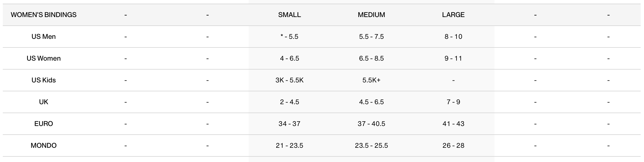
Task: Click the 5.5K+ kids medium cell
Action: [x=371, y=80]
